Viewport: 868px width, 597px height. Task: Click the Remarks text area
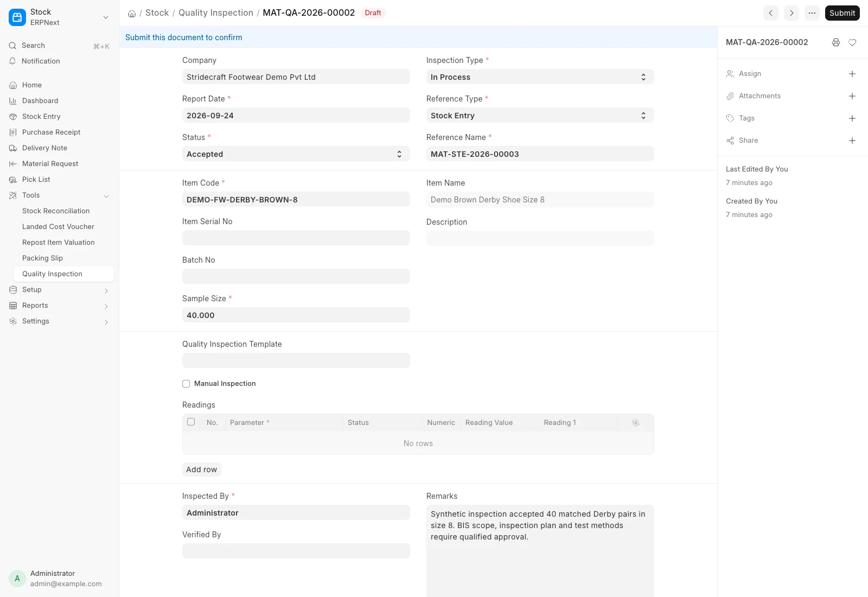coord(540,551)
